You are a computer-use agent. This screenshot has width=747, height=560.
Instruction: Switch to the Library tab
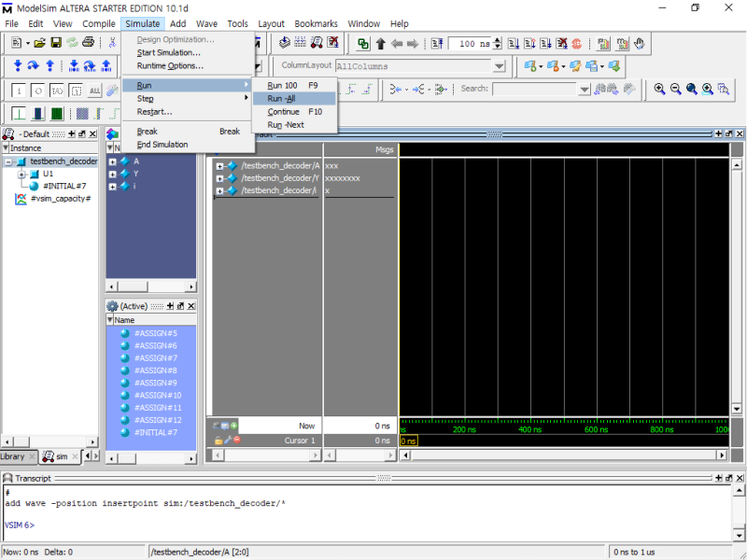tap(16, 456)
